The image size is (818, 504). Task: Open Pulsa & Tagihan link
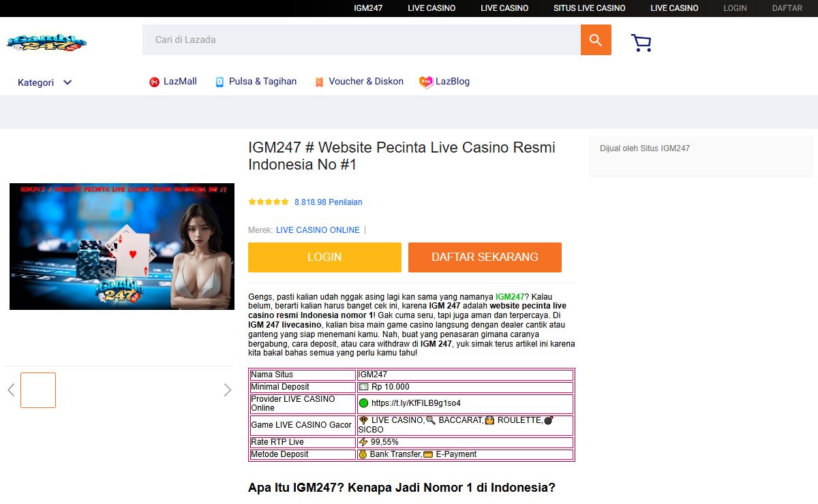[262, 81]
